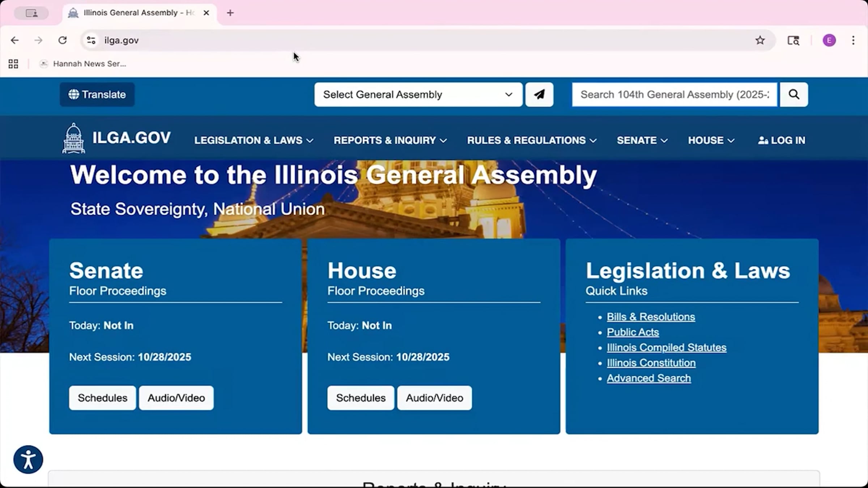This screenshot has width=868, height=488.
Task: Open site information icon beside ilga.gov
Action: (x=91, y=40)
